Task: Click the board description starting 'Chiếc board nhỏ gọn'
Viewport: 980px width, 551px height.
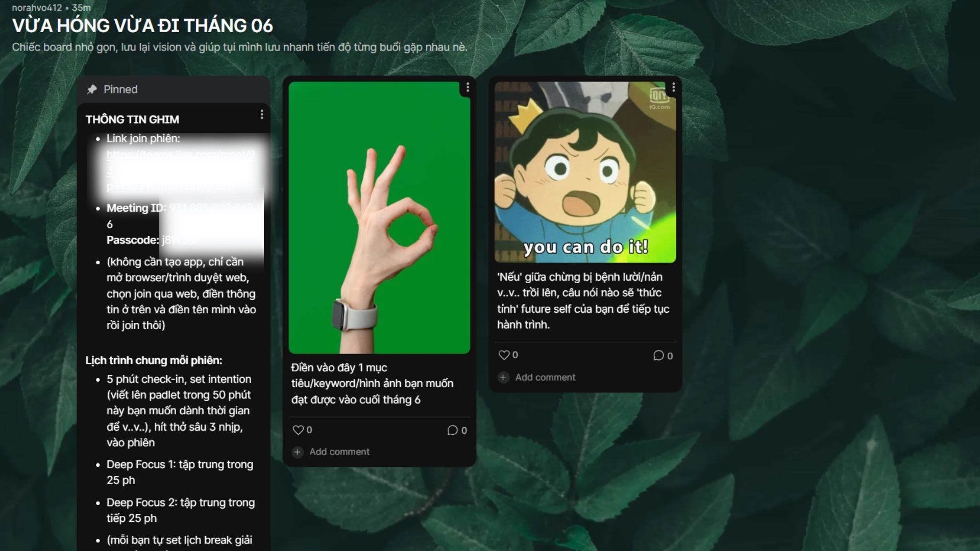Action: click(x=240, y=47)
